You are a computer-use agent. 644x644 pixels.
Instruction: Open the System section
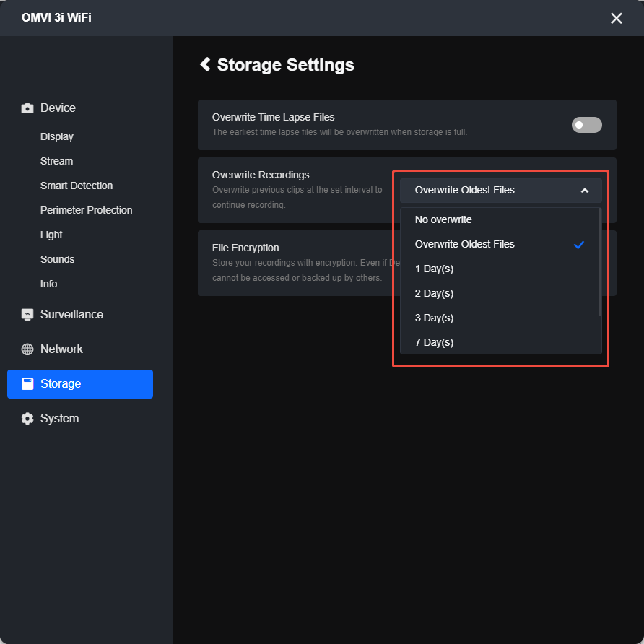[x=59, y=419]
